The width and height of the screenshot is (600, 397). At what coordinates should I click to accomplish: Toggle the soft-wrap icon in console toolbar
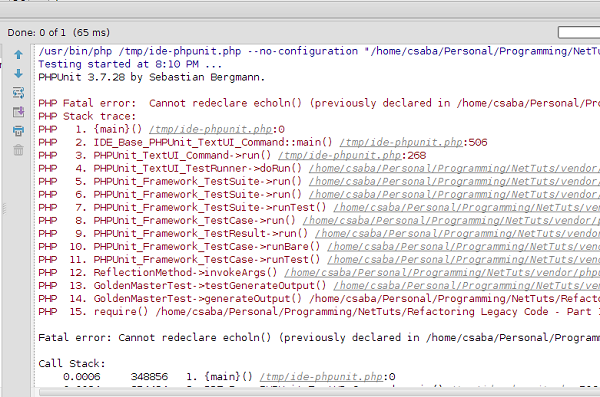(18, 93)
